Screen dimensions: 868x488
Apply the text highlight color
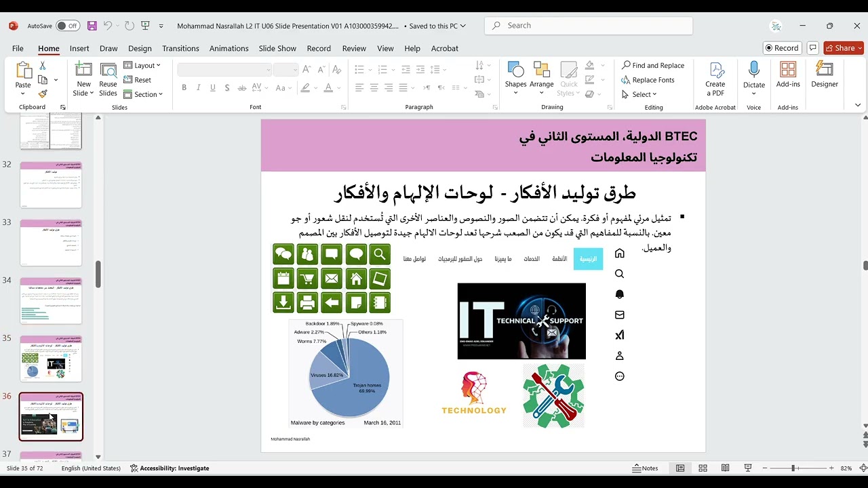(306, 88)
